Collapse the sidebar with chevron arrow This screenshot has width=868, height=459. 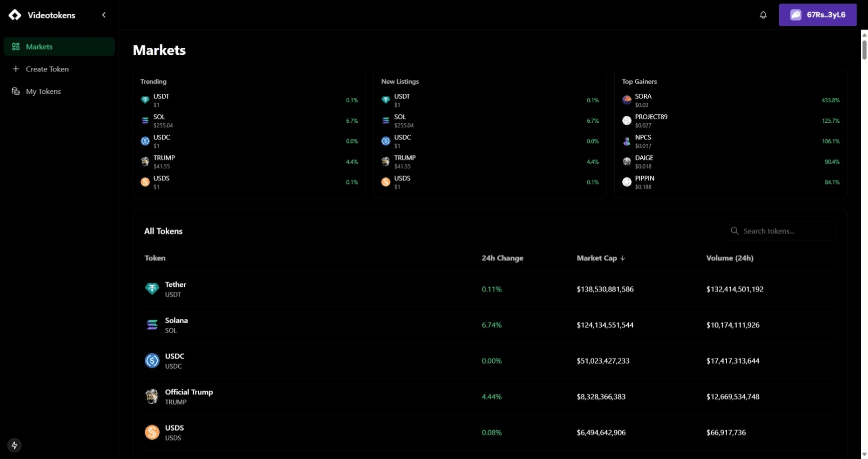104,15
